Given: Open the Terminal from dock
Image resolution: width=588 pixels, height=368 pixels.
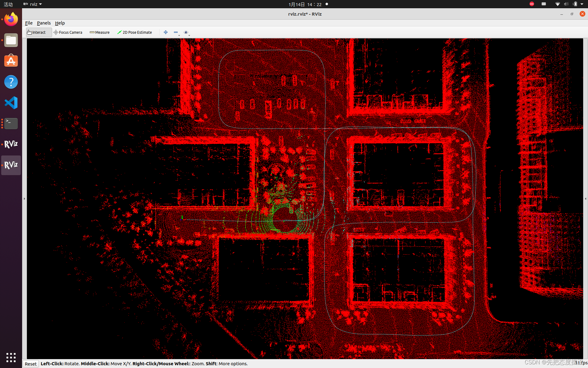Looking at the screenshot, I should click(x=11, y=124).
